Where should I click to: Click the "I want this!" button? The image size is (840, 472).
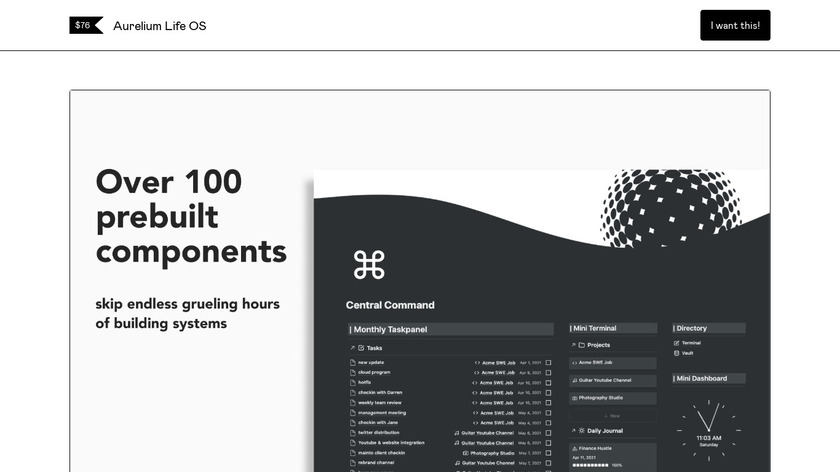coord(735,25)
